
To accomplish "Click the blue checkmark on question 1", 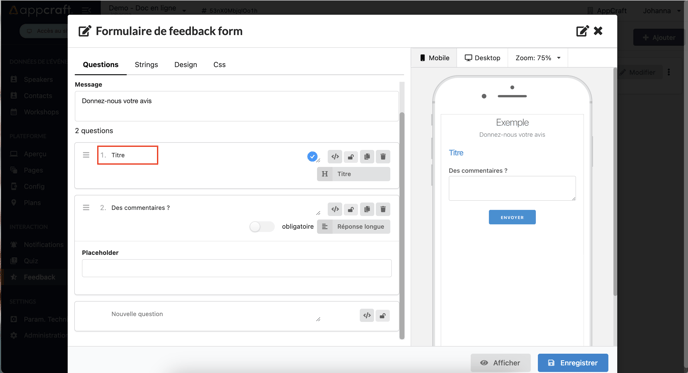I will (x=312, y=156).
